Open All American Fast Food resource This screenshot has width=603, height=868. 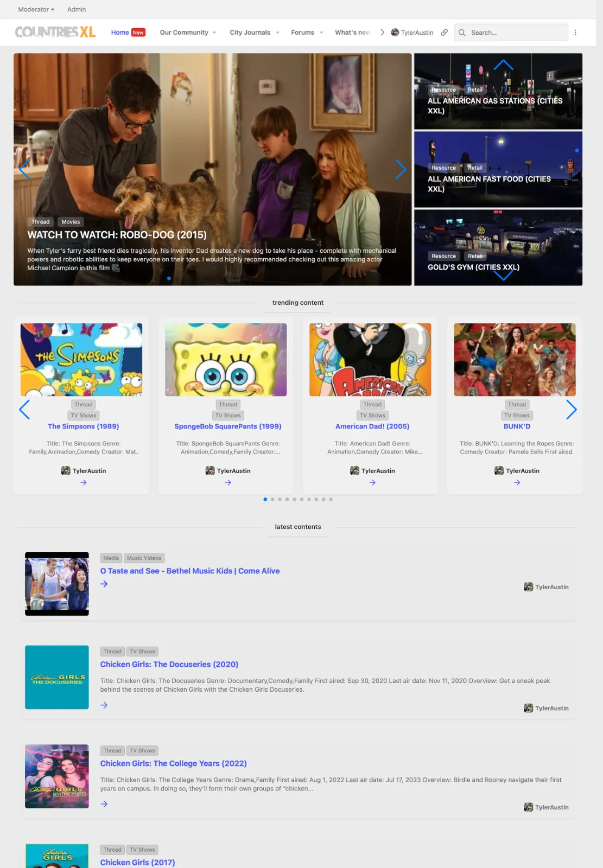pos(489,184)
